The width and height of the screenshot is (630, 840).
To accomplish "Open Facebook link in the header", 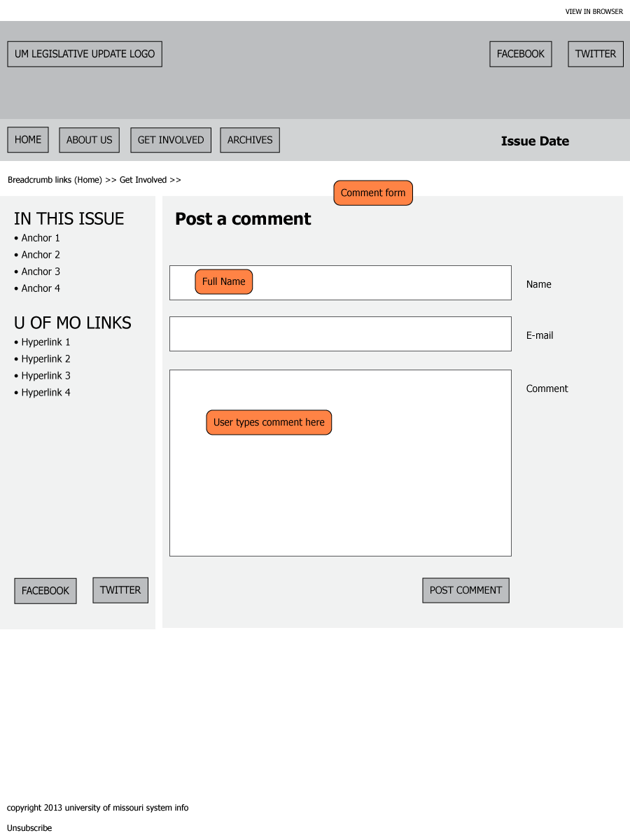I will pyautogui.click(x=520, y=54).
